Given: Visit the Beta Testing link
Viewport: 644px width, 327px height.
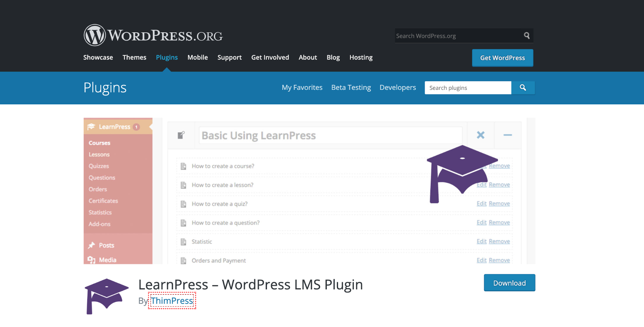Looking at the screenshot, I should click(351, 88).
